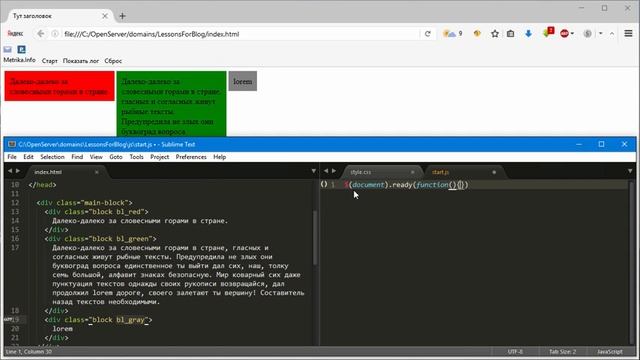Expand the gray extension dropdown arrow

click(600, 33)
